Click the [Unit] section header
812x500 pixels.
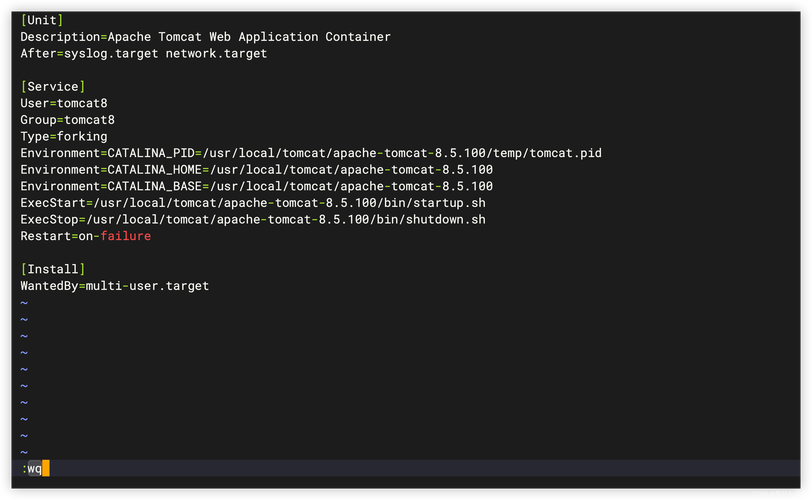[42, 20]
